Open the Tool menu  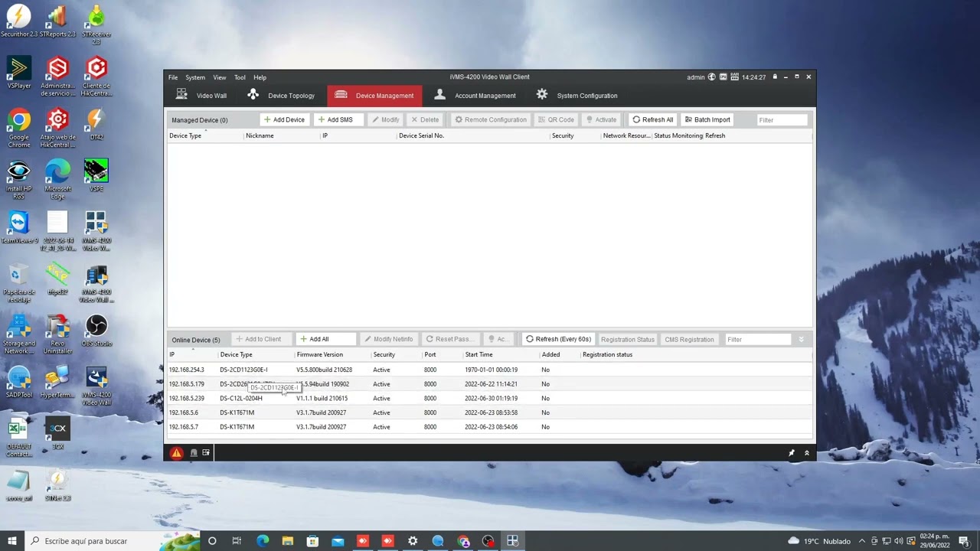click(x=240, y=77)
